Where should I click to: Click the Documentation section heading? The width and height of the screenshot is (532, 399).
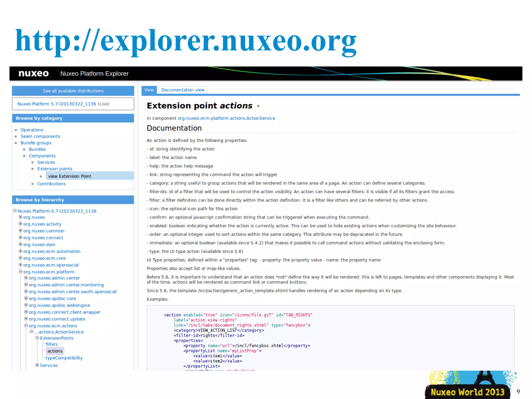(x=174, y=128)
